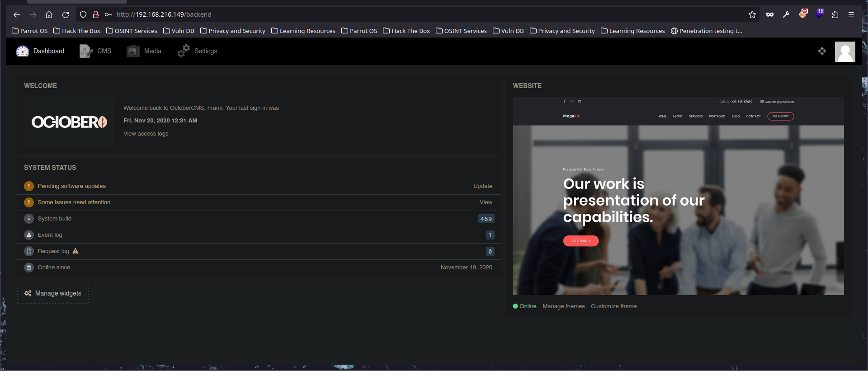Click the Customize theme link
The height and width of the screenshot is (371, 868).
coord(613,306)
